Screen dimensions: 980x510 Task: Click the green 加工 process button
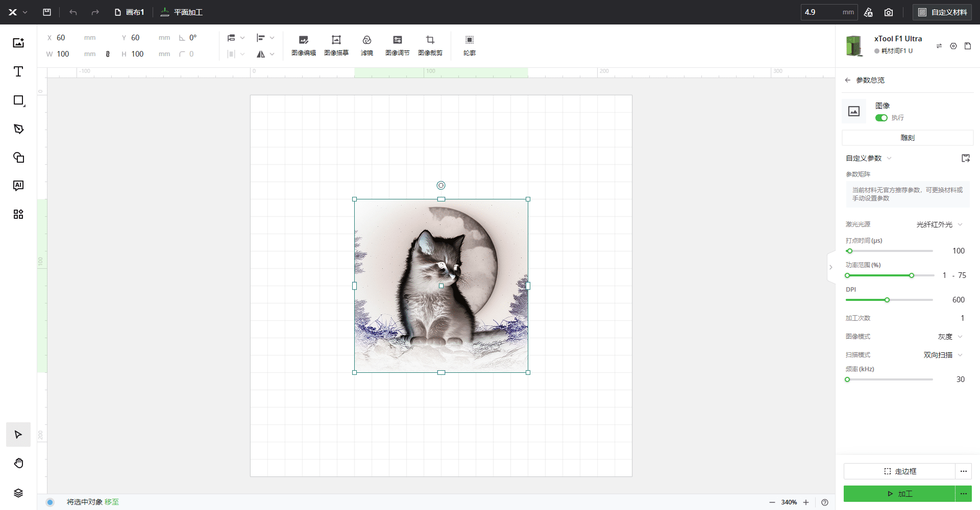tap(899, 494)
